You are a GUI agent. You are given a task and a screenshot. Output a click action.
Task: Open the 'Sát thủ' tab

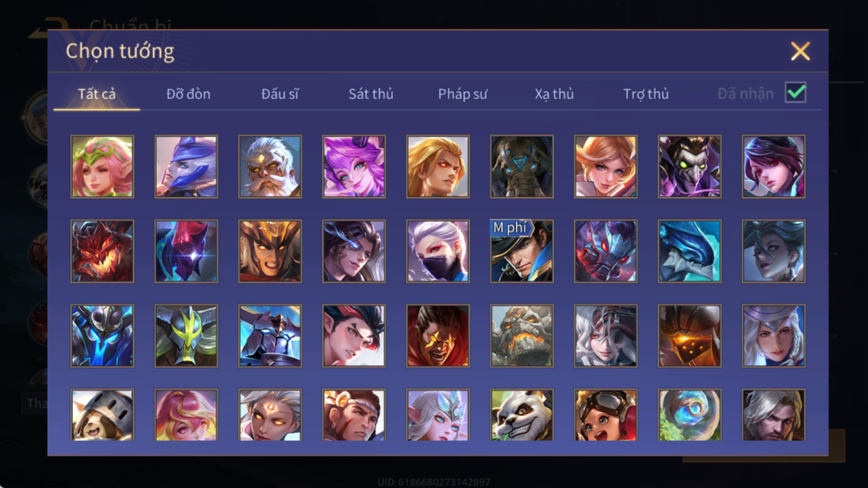coord(371,94)
